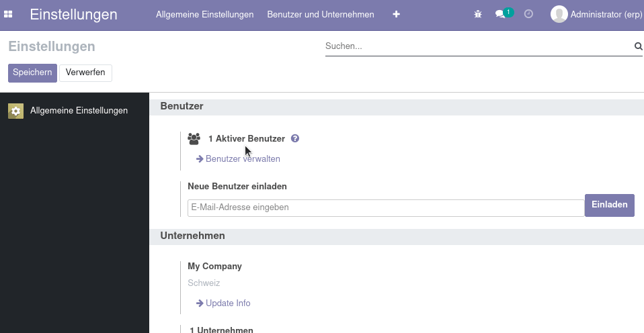Focus the E-Mail-Adresse eingeben field
The image size is (644, 333).
tap(386, 208)
